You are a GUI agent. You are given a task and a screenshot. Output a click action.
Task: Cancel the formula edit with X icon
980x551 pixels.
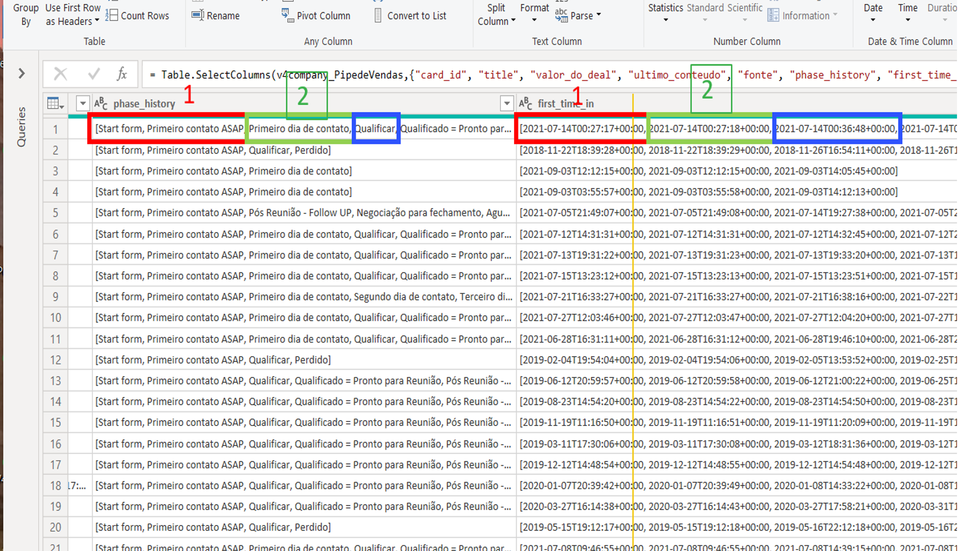(x=61, y=74)
